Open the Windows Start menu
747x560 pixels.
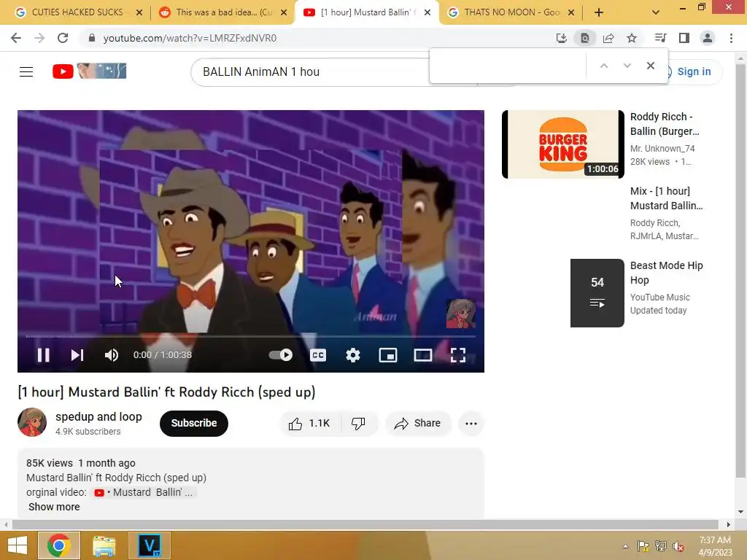pos(18,545)
